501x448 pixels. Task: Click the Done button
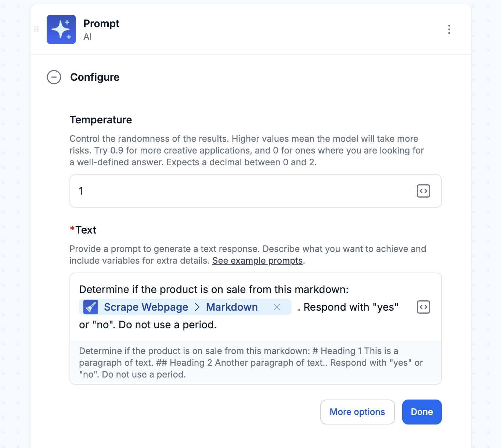(x=422, y=412)
